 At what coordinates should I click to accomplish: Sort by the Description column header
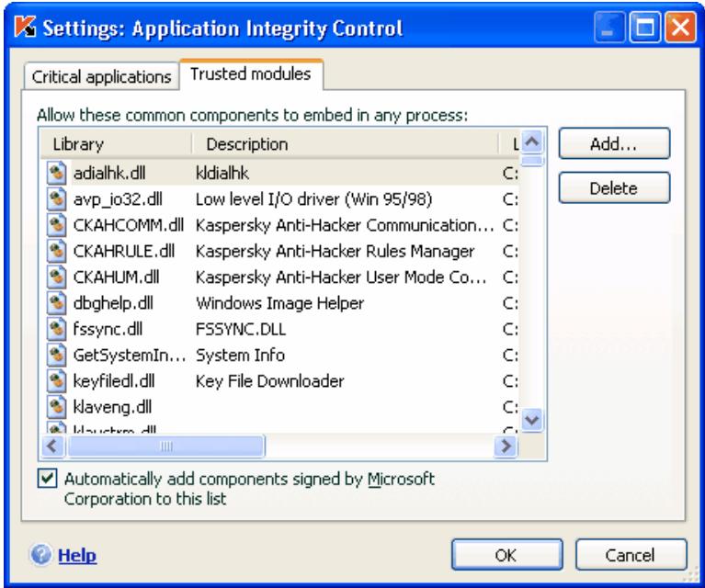click(x=346, y=144)
